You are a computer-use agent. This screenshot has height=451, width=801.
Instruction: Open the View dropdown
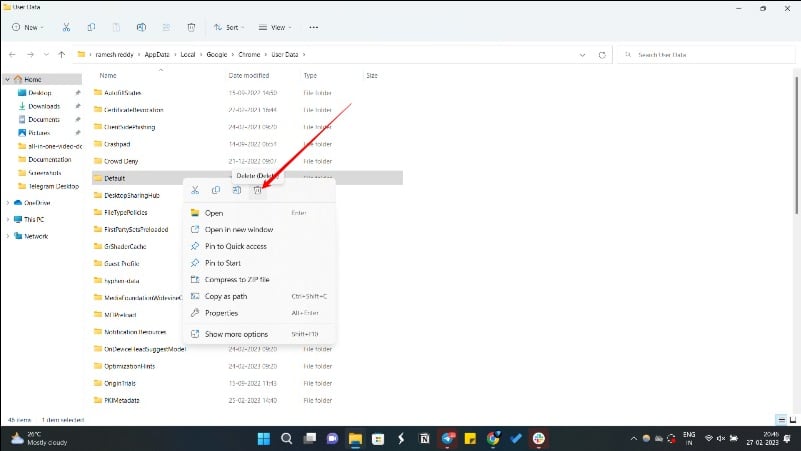pos(275,28)
